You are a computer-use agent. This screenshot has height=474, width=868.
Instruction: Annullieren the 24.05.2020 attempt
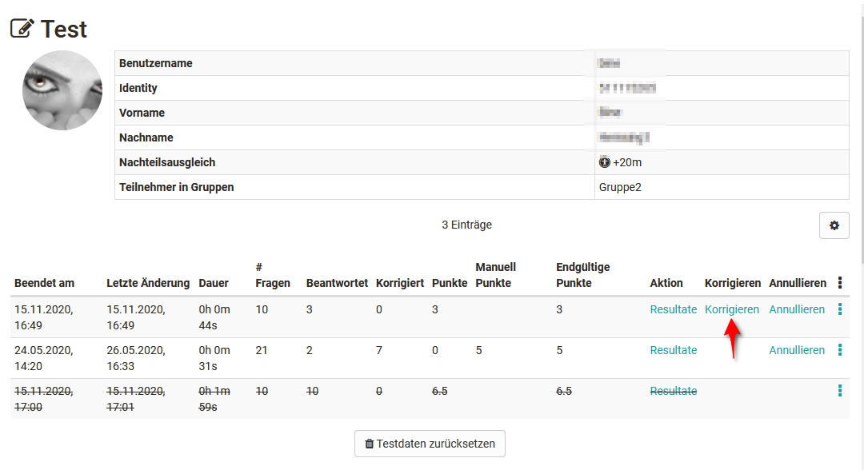click(796, 350)
